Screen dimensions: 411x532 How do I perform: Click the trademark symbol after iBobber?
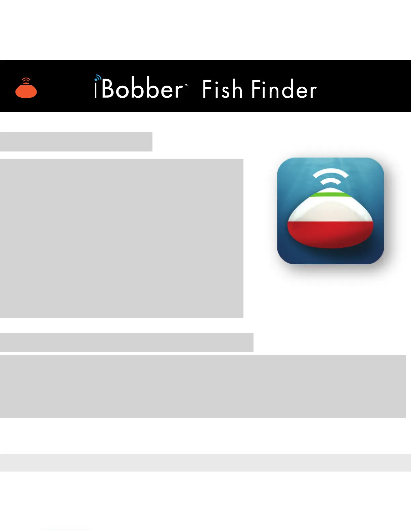[187, 86]
